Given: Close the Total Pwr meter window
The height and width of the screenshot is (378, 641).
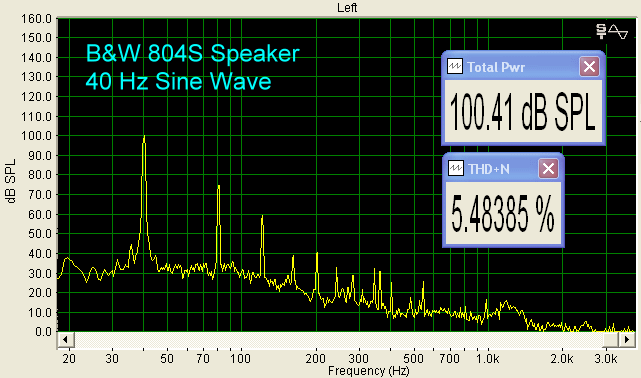Looking at the screenshot, I should point(589,66).
